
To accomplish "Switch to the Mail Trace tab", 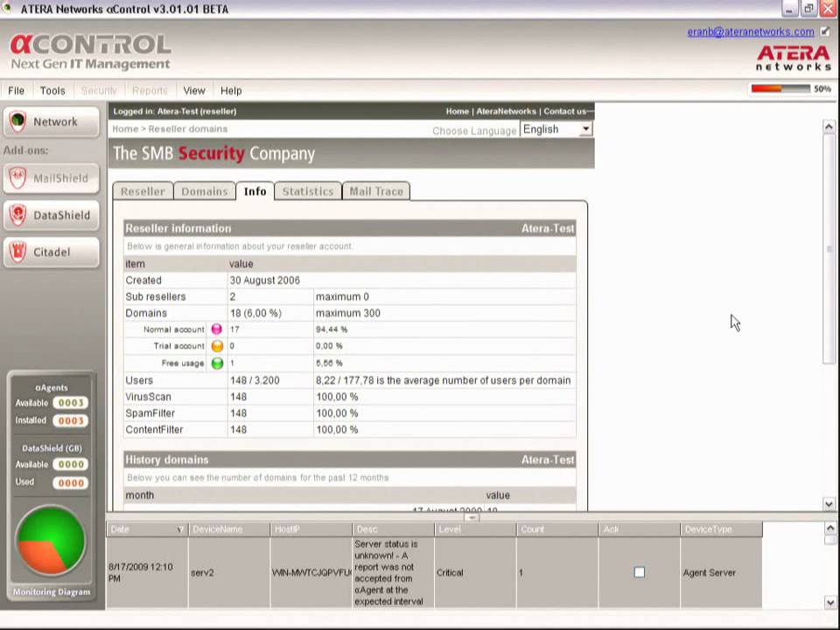I will (x=376, y=192).
